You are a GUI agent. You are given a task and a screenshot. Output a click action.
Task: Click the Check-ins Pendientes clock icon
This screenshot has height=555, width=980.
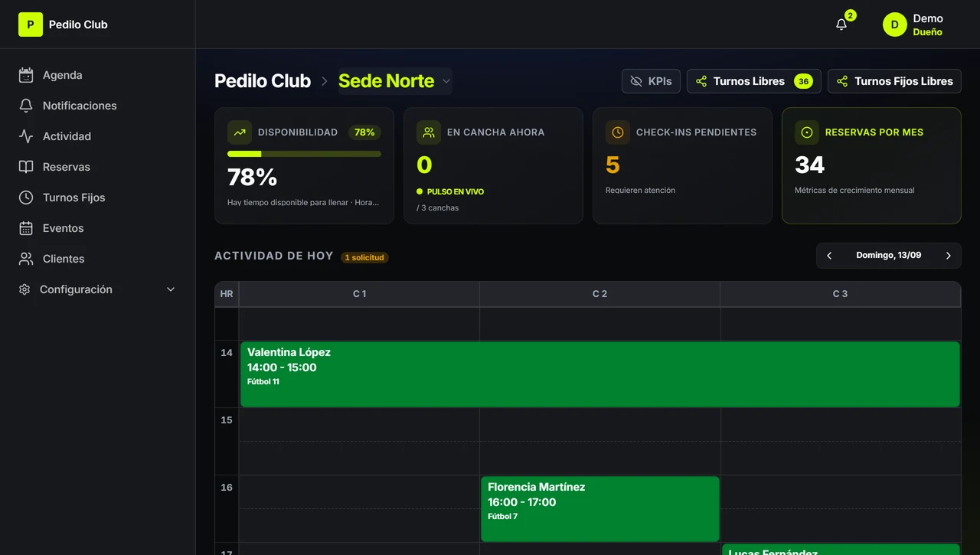(618, 132)
